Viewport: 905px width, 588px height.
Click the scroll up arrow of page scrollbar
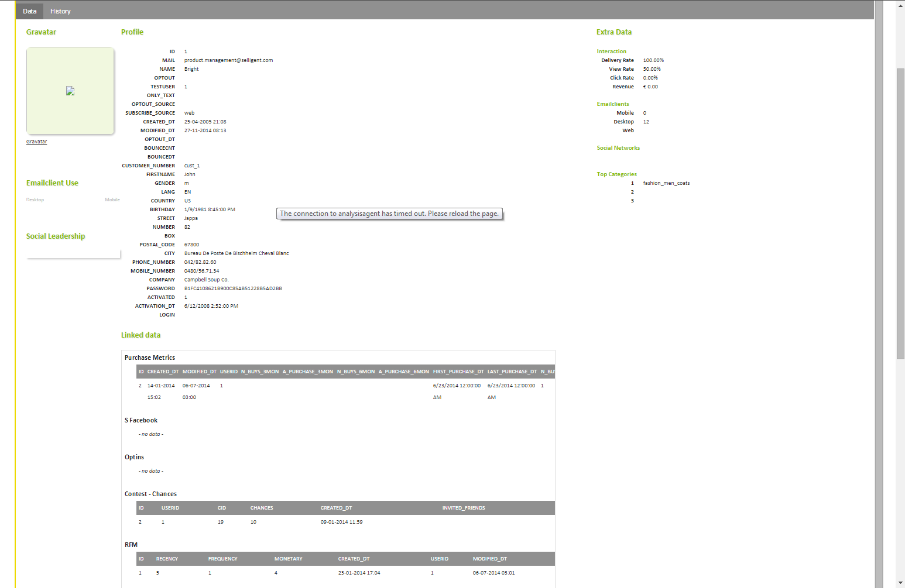click(900, 5)
